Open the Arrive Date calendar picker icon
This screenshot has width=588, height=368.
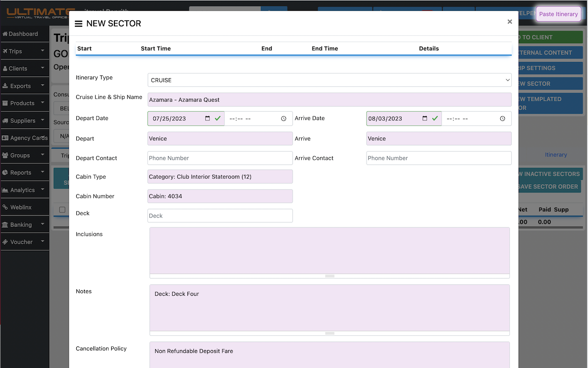tap(425, 118)
